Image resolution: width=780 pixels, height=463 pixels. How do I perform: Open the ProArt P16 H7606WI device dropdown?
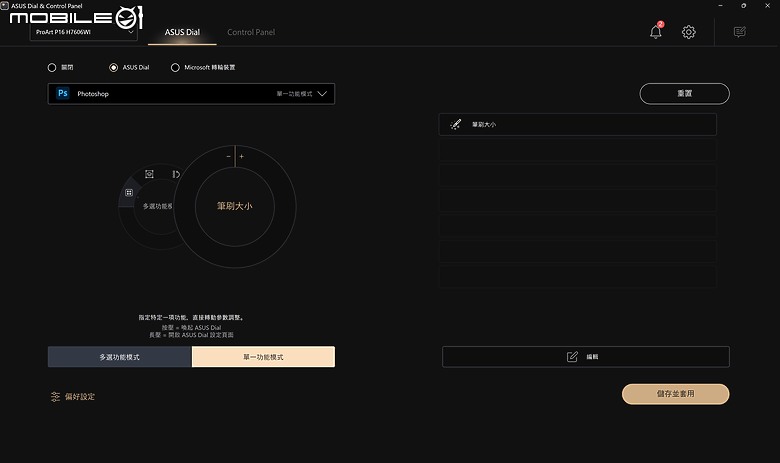click(84, 32)
